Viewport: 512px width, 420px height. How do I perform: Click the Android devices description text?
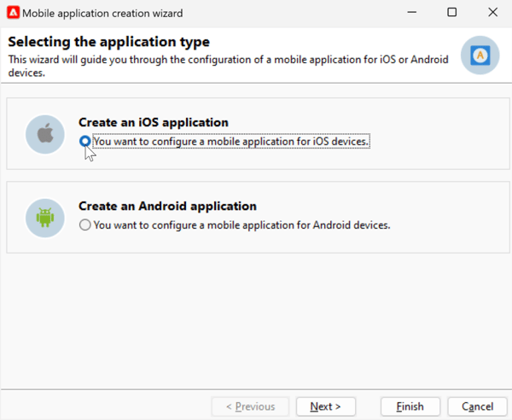click(x=241, y=225)
